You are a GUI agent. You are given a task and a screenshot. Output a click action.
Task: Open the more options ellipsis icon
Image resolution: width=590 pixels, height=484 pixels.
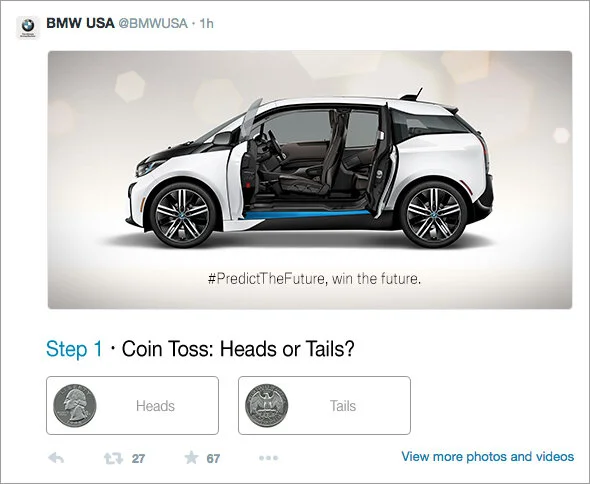click(269, 458)
